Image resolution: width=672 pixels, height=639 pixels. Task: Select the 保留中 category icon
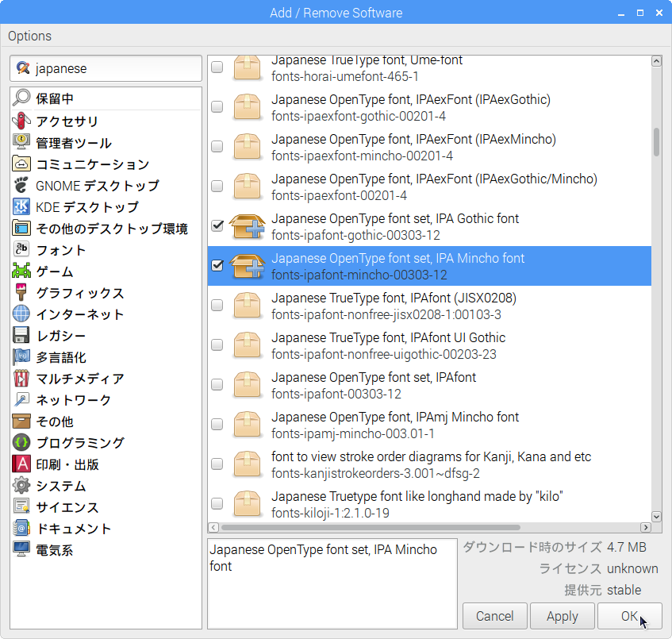coord(21,98)
